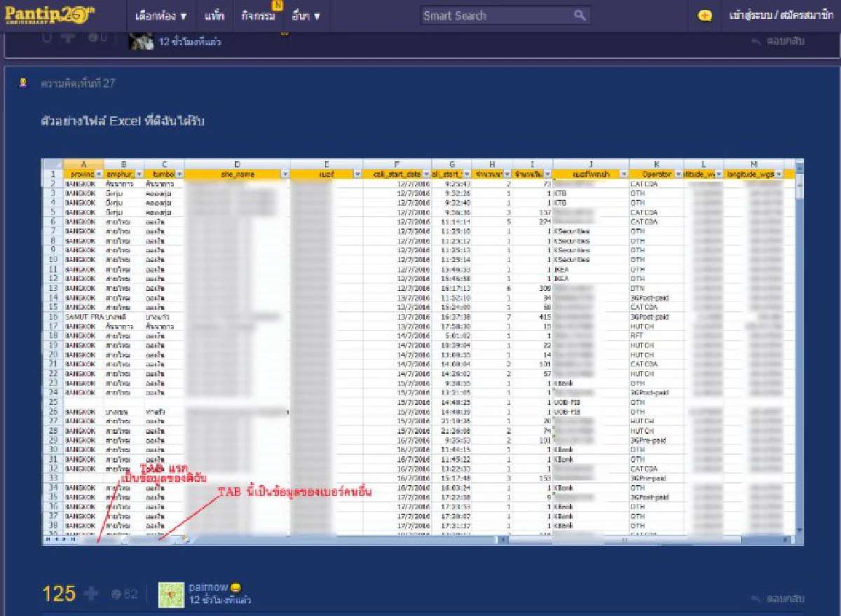Open the เลือกห้อง dropdown menu
This screenshot has height=616, width=841.
tap(160, 15)
